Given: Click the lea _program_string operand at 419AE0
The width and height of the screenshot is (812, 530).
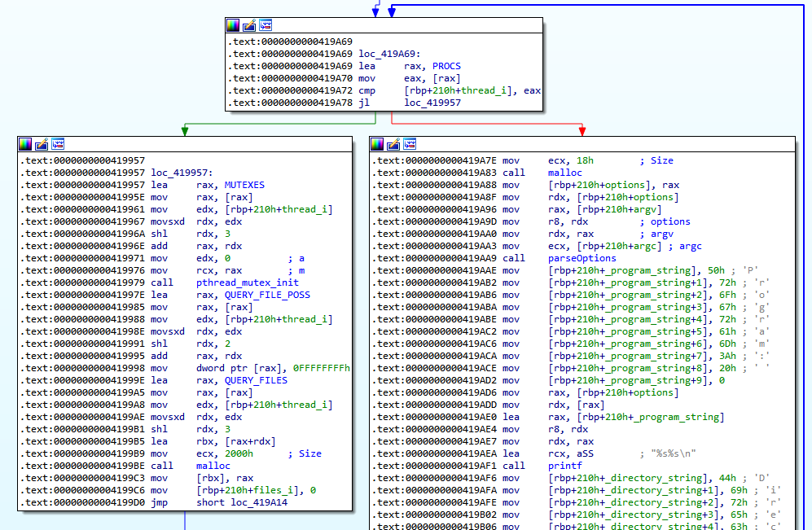Looking at the screenshot, I should pyautogui.click(x=651, y=417).
